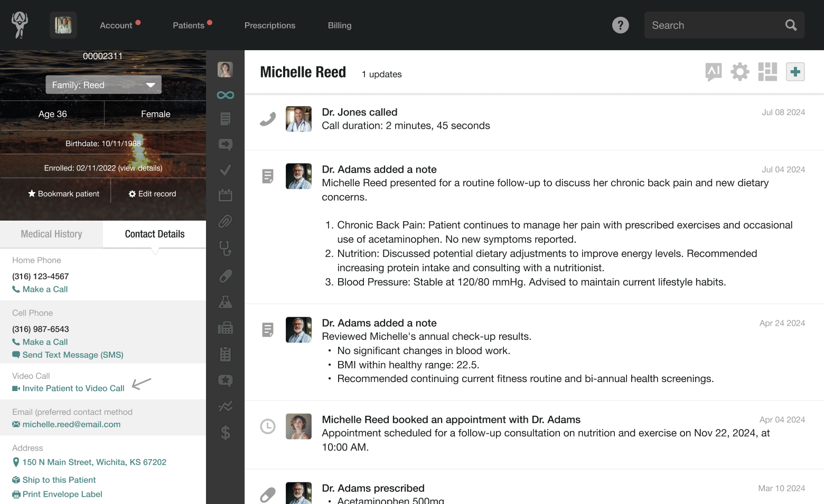Open the checkmark tasks icon in sidebar
This screenshot has width=824, height=504.
pyautogui.click(x=226, y=170)
